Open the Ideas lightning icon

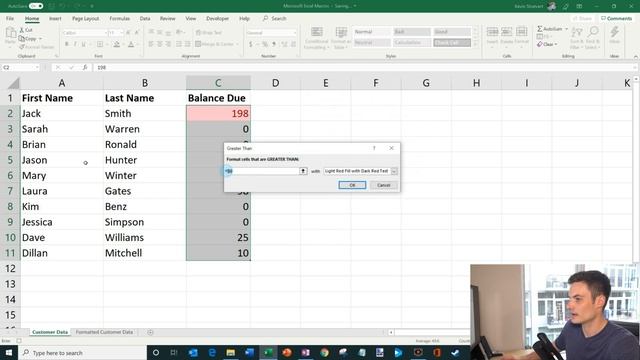click(614, 32)
